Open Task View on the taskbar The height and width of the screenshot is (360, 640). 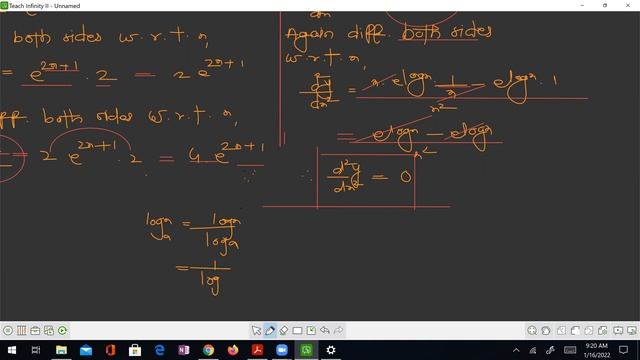36,350
